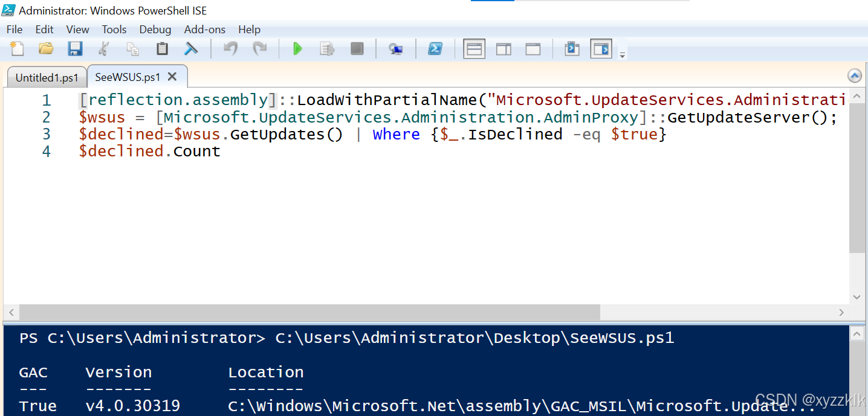Save the current script
This screenshot has height=416, width=868.
[x=75, y=48]
